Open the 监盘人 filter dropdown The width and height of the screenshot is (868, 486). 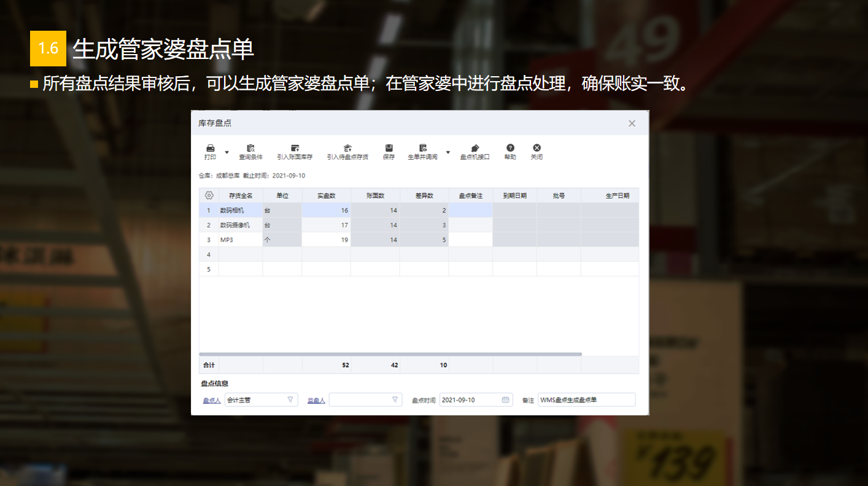(x=395, y=400)
